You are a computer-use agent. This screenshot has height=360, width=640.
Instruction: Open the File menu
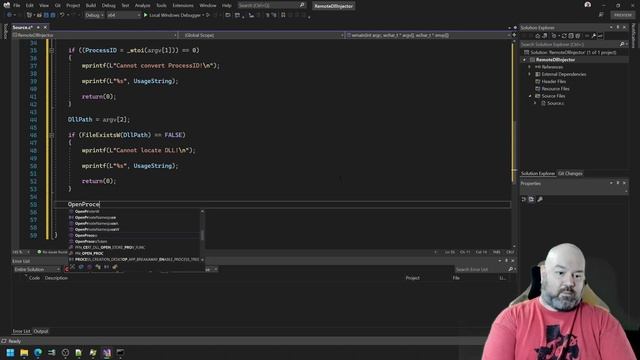[x=16, y=6]
